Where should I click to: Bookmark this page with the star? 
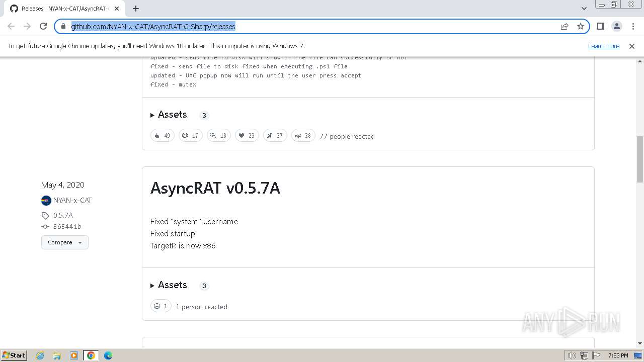coord(581,26)
